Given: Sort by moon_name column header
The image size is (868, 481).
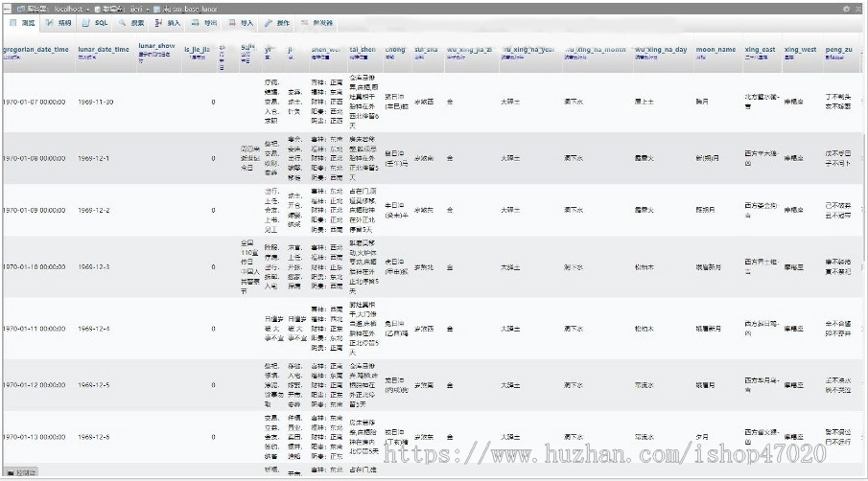Looking at the screenshot, I should [x=716, y=49].
